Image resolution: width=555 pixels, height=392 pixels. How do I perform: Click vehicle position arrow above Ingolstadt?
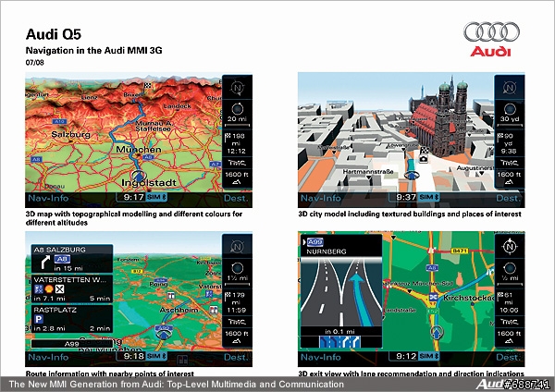tap(139, 175)
